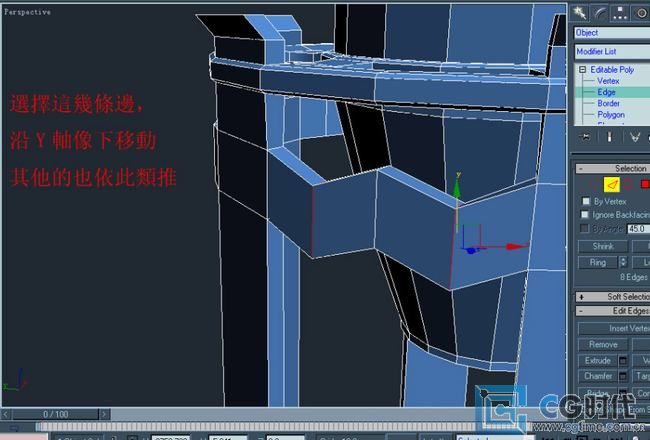The width and height of the screenshot is (650, 440).
Task: Click the By Angle 45.0 value field
Action: pyautogui.click(x=638, y=229)
